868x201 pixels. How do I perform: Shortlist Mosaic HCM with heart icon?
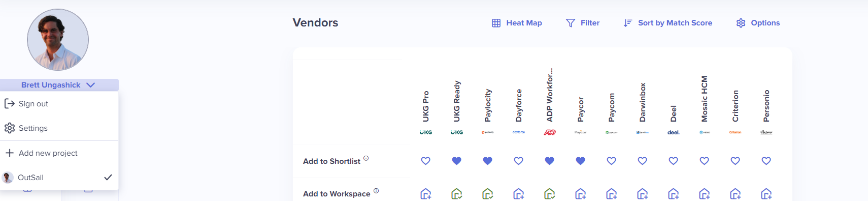705,161
